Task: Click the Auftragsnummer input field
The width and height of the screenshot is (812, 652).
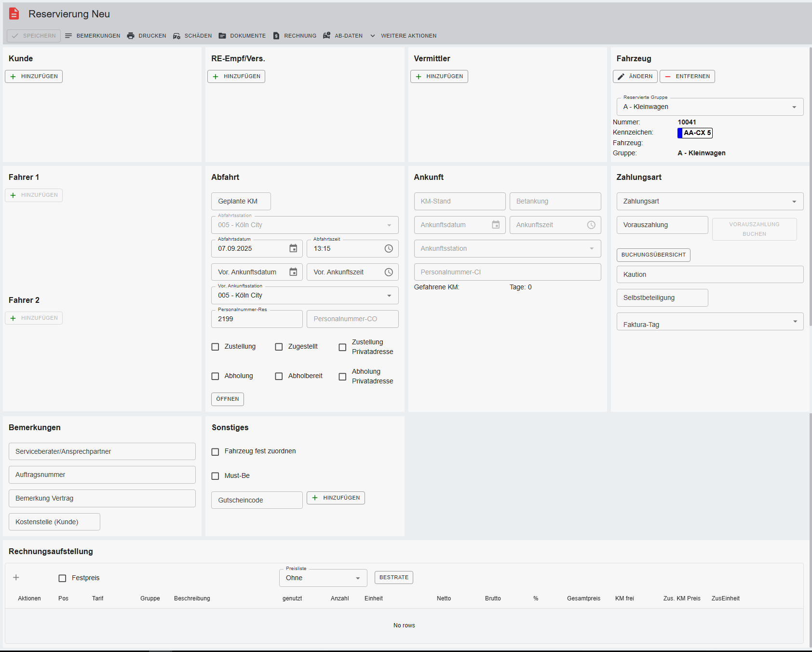Action: 102,475
